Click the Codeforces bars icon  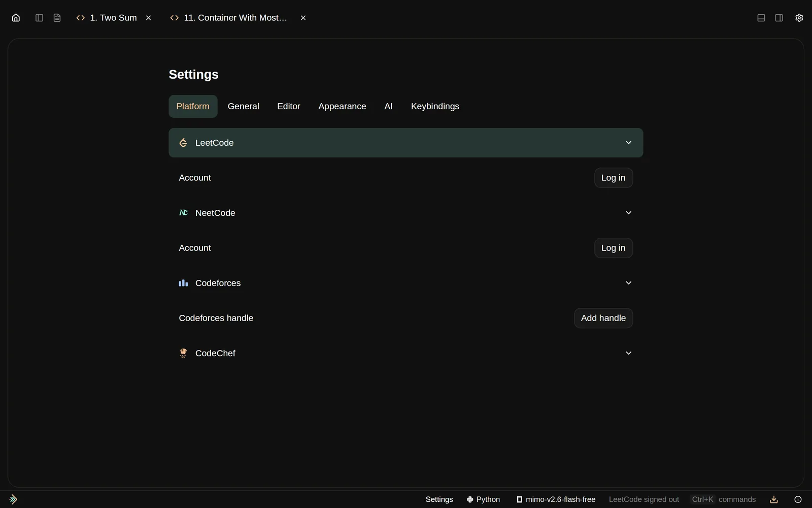183,283
